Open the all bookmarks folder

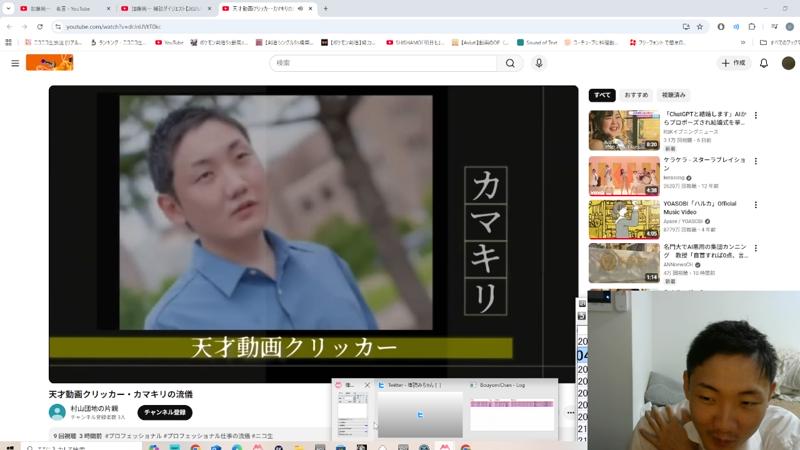780,42
